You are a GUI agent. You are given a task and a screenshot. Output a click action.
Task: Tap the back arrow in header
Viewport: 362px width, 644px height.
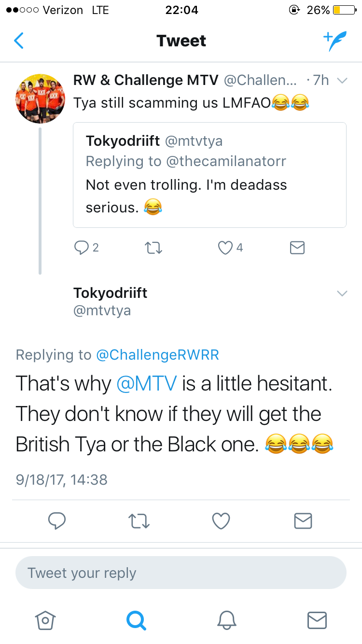19,41
